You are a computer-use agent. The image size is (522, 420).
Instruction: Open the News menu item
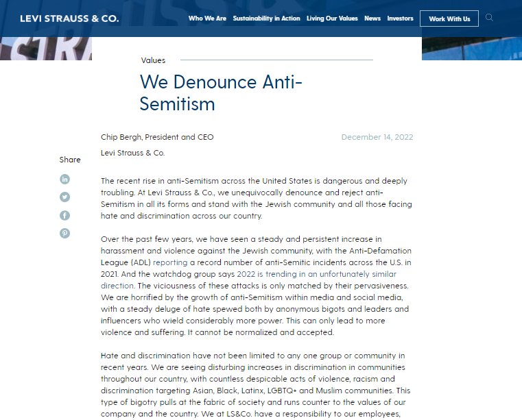pyautogui.click(x=372, y=18)
